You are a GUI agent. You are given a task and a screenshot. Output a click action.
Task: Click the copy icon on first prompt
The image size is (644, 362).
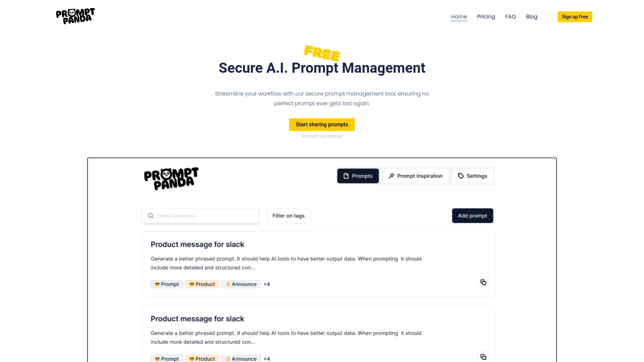pos(483,282)
